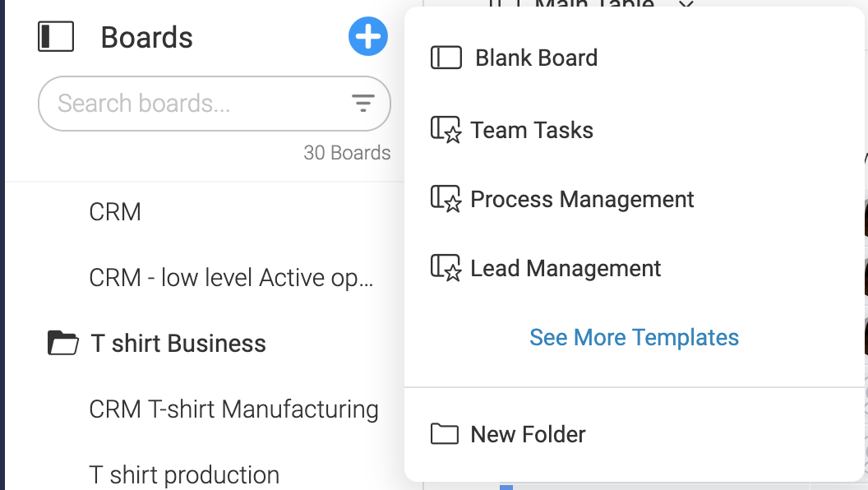Collapse the T shirt Business folder
Image resolution: width=868 pixels, height=490 pixels.
62,343
